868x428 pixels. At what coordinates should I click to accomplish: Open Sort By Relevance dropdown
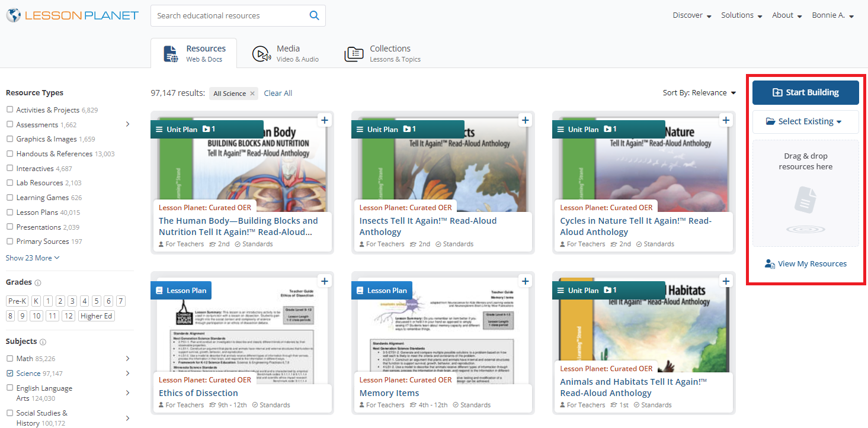699,93
